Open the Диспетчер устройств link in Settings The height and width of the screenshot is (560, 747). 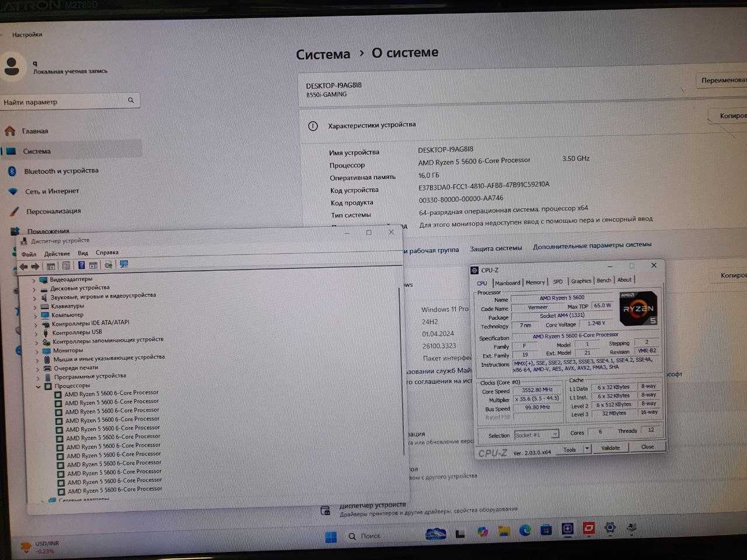[372, 505]
